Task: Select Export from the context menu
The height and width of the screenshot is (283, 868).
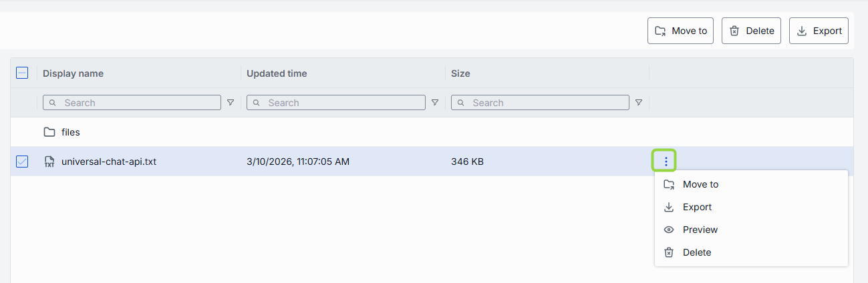Action: (x=697, y=207)
